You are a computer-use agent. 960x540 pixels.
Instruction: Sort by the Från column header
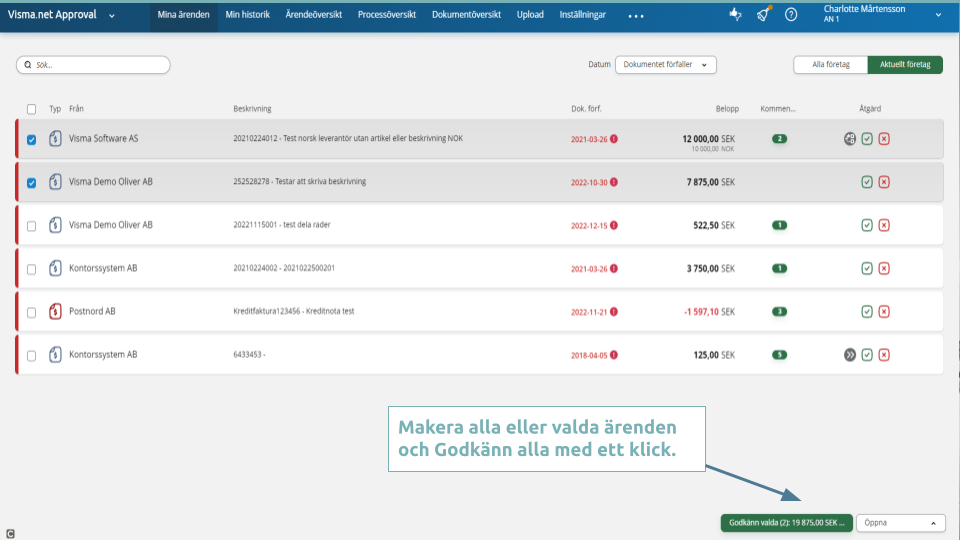76,109
